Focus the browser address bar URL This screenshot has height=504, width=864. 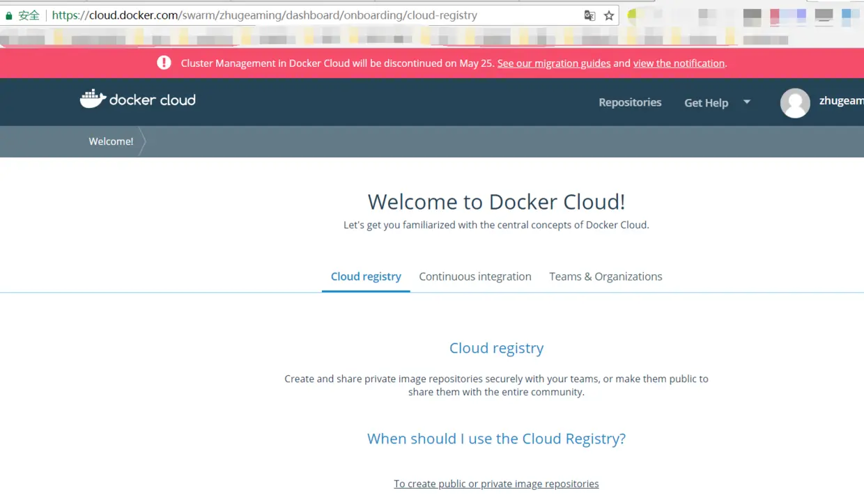[x=265, y=15]
